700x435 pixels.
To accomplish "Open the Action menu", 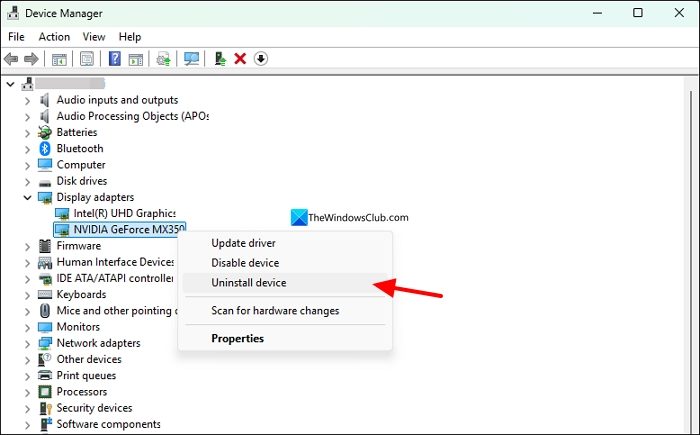I will (x=54, y=37).
